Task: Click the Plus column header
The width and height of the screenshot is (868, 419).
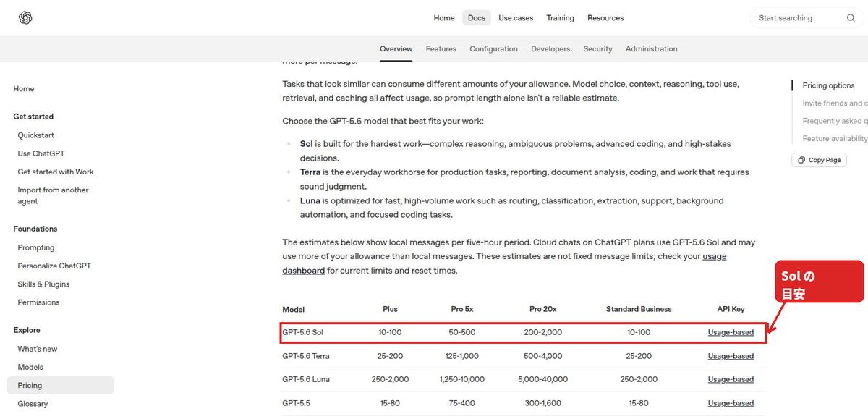Action: pyautogui.click(x=390, y=309)
